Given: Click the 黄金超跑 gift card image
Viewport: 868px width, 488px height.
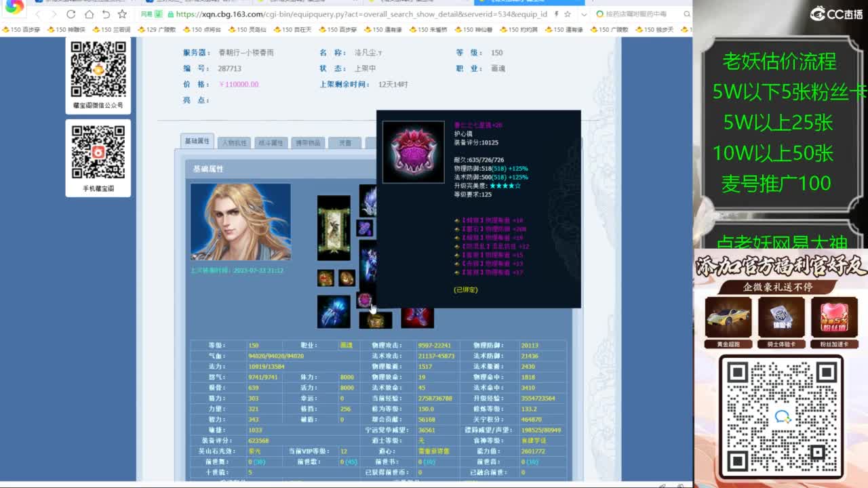Looking at the screenshot, I should pos(728,317).
